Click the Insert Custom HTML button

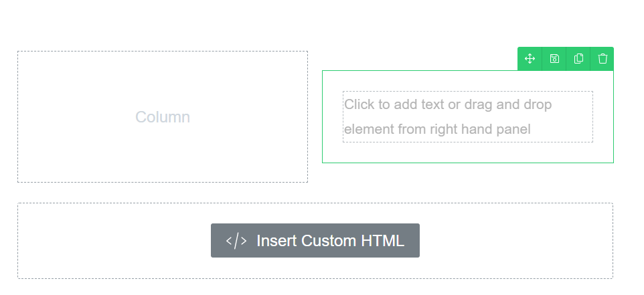tap(315, 240)
